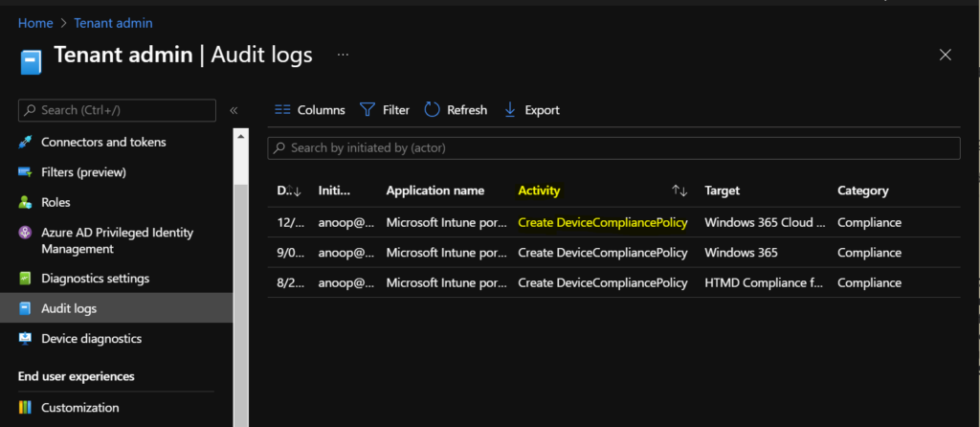Open the Filter panel
The image size is (980, 427).
(x=385, y=110)
